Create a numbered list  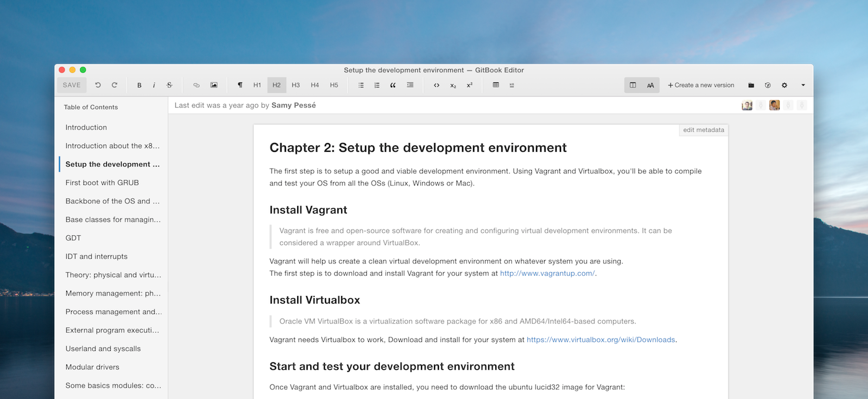pyautogui.click(x=377, y=85)
